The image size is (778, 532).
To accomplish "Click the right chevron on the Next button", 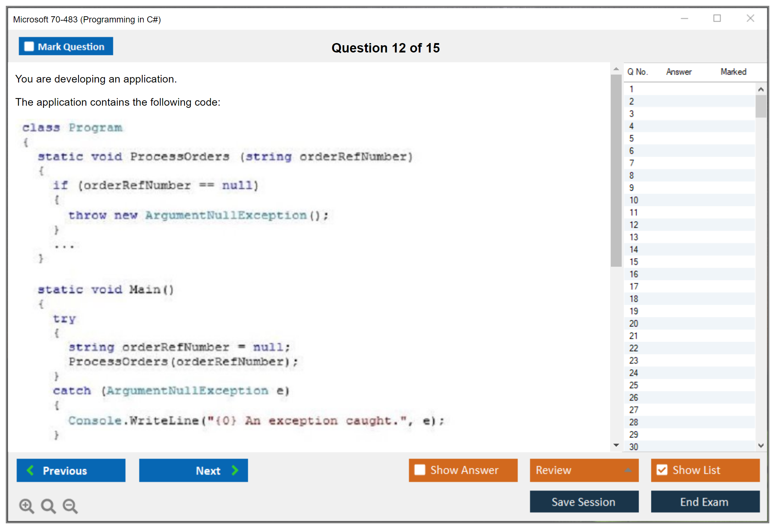I will click(235, 470).
